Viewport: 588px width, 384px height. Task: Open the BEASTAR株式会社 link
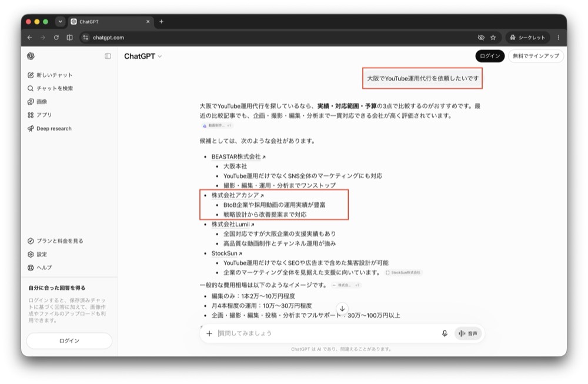point(239,156)
